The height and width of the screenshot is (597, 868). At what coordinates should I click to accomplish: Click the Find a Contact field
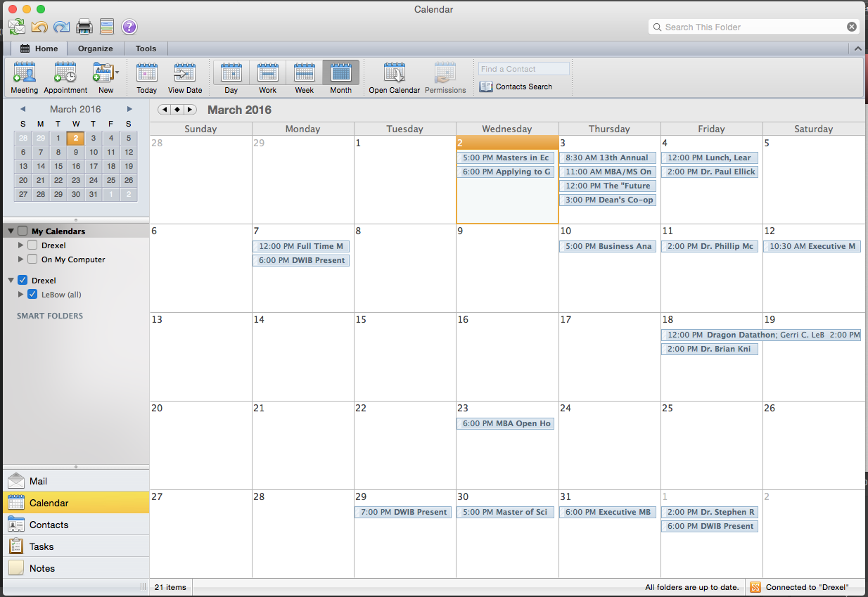[x=524, y=69]
